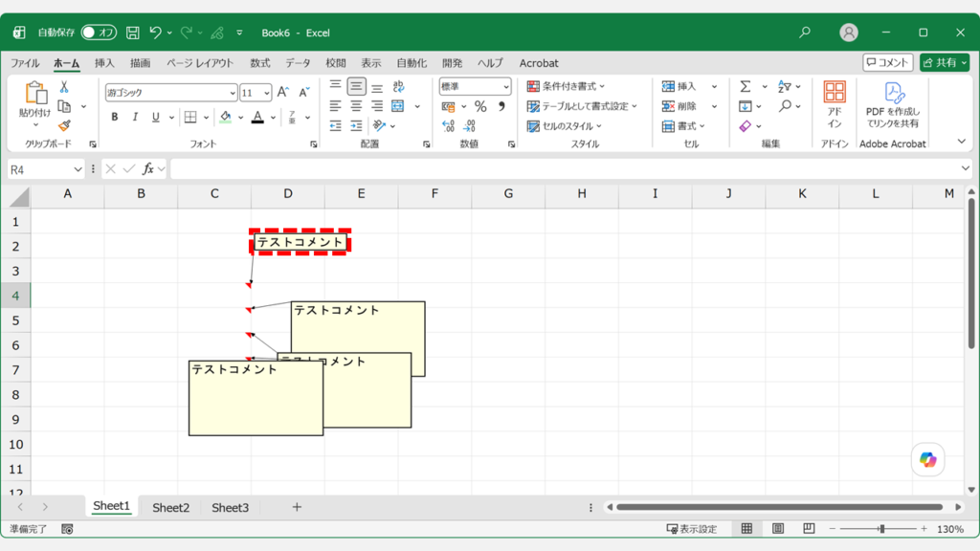Open the 挿入 ribbon tab
980x551 pixels.
tap(104, 63)
